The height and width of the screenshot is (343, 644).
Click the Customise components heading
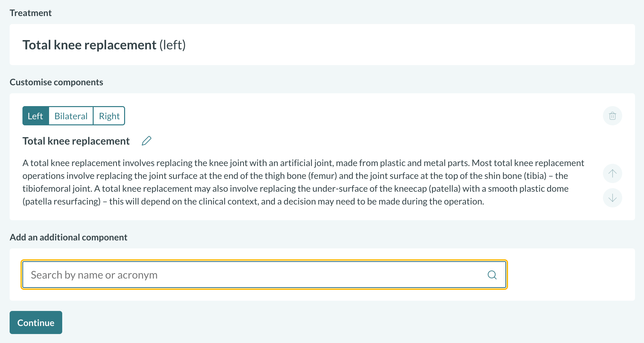point(56,82)
